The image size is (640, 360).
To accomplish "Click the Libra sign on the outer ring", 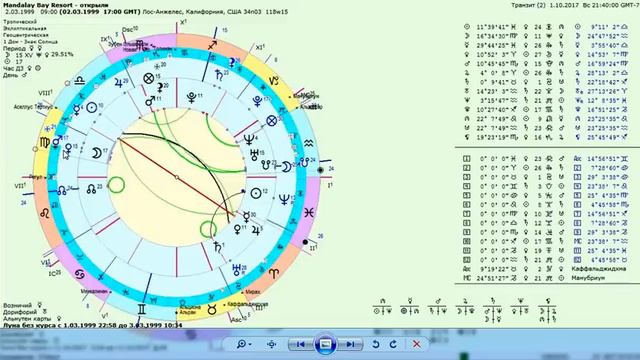I will tap(79, 81).
